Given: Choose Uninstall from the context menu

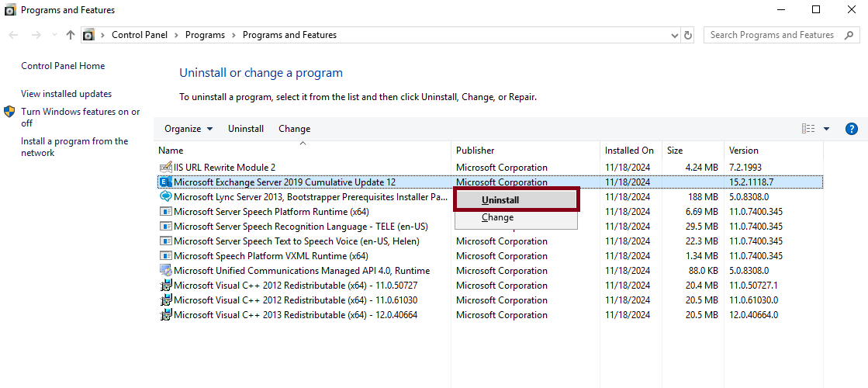Looking at the screenshot, I should 517,199.
